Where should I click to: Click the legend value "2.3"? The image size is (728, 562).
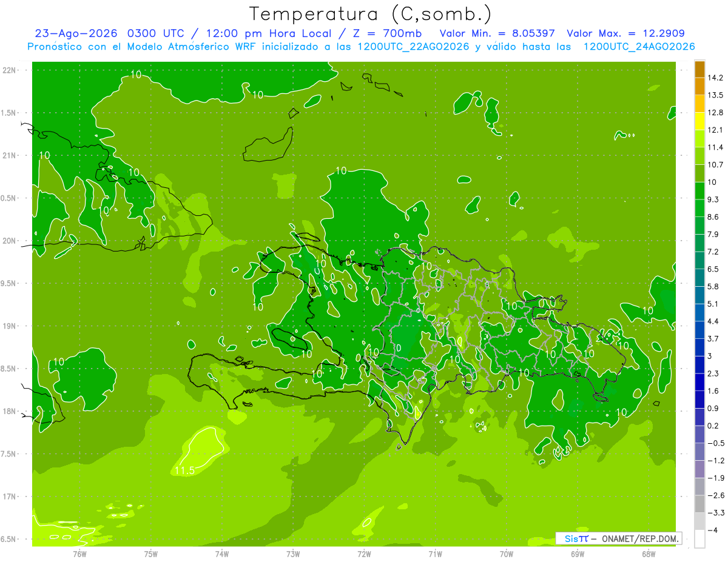(713, 373)
